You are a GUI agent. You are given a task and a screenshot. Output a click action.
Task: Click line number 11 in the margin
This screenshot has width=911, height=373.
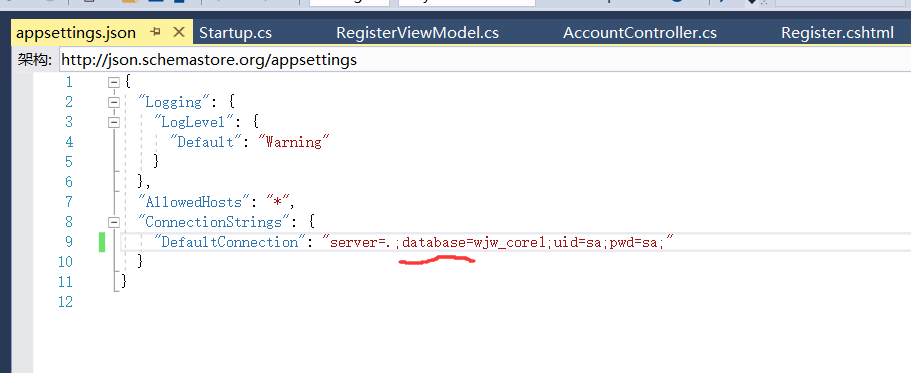65,282
